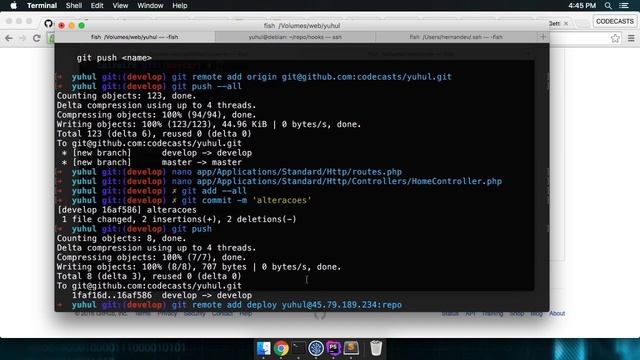
Task: Open the View menu
Action: click(120, 5)
